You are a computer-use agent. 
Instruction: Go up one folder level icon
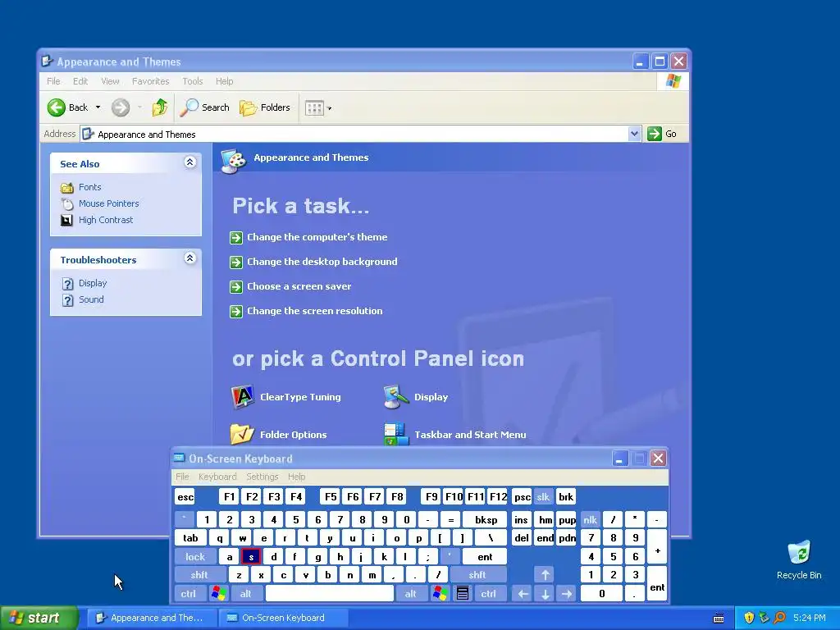click(x=159, y=107)
